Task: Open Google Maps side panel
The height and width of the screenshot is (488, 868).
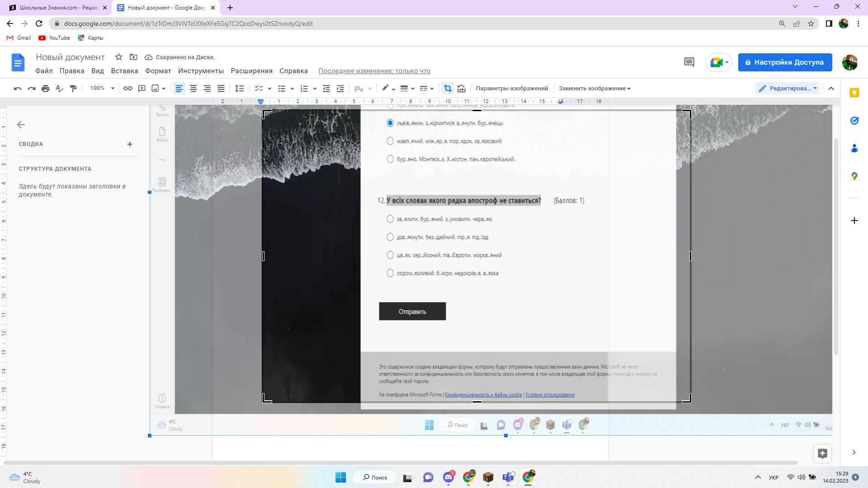Action: tap(854, 176)
